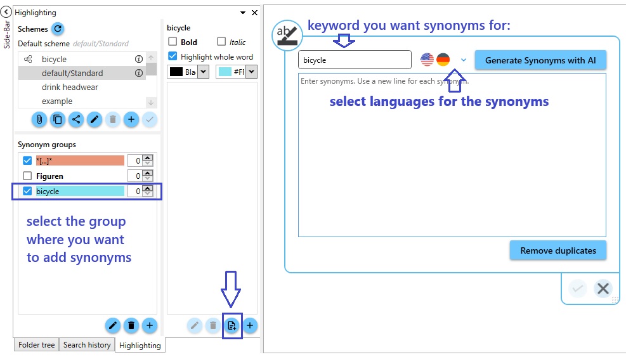The height and width of the screenshot is (364, 626).
Task: Open the Highlighting panel options arrow
Action: [x=243, y=13]
